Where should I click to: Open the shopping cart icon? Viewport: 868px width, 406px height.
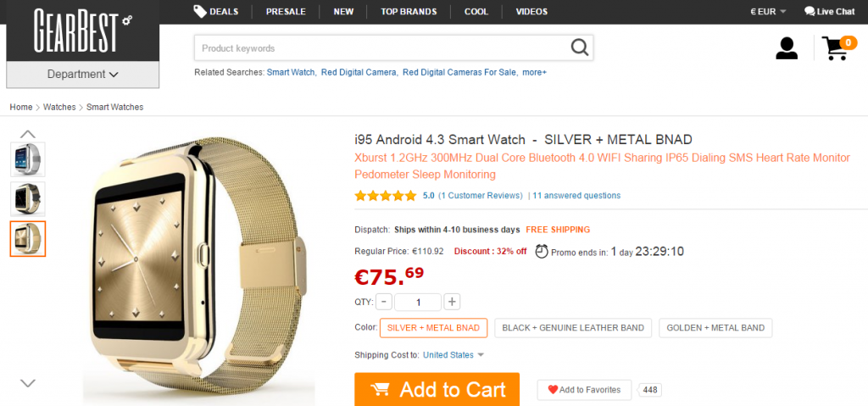837,47
